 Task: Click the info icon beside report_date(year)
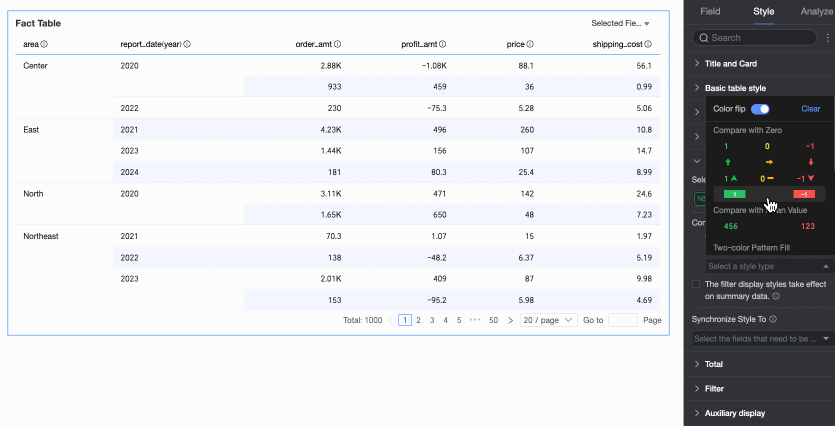click(187, 45)
